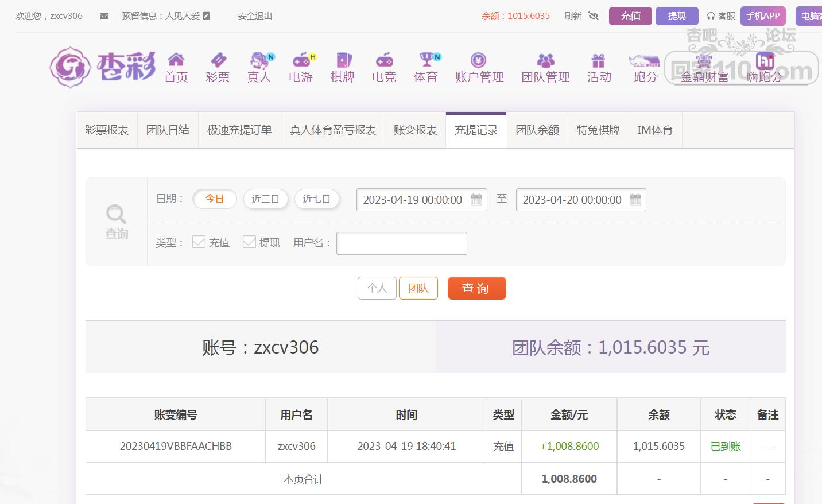Viewport: 822px width, 504px height.
Task: Open the 活动 gift box icon
Action: (x=598, y=60)
